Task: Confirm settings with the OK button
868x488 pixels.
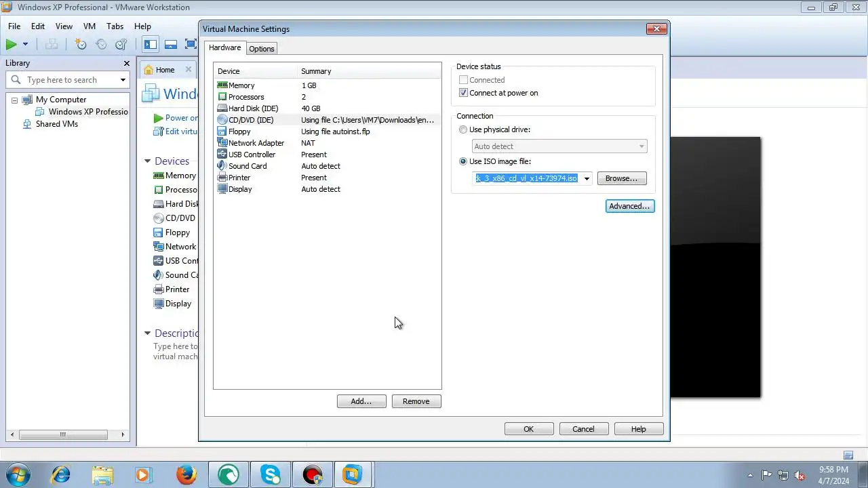Action: (x=529, y=429)
